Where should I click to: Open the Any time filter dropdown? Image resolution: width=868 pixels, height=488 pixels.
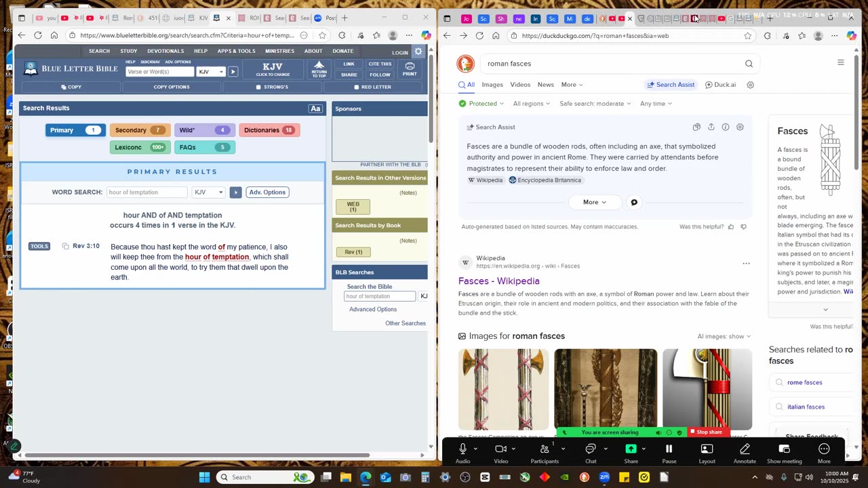coord(656,104)
